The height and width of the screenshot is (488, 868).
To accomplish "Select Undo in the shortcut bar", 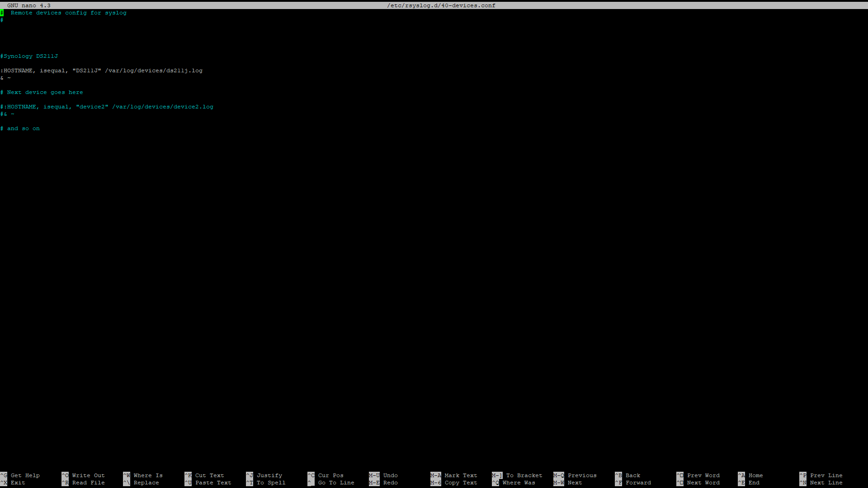I will (x=391, y=475).
